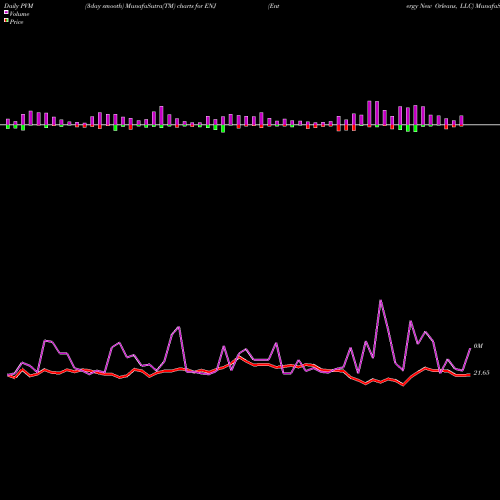Click the horizontal baseline of the bar chart
The height and width of the screenshot is (500, 500).
[x=250, y=125]
